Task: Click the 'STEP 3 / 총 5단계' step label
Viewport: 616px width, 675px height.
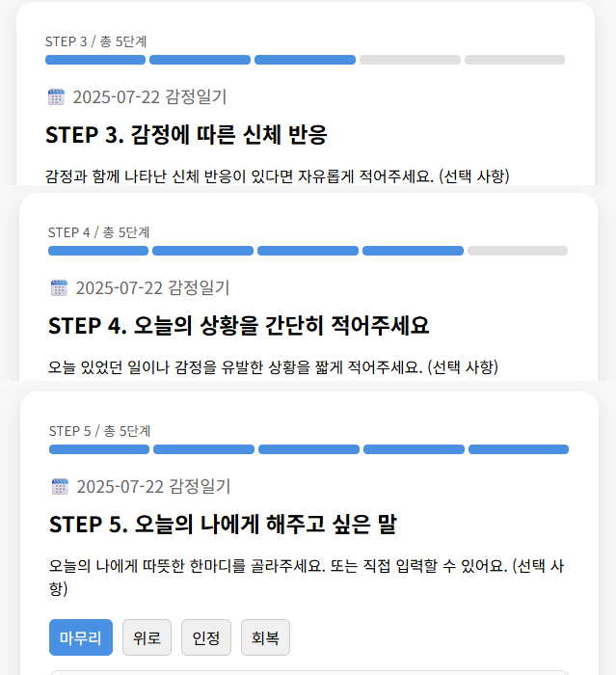Action: pyautogui.click(x=95, y=41)
